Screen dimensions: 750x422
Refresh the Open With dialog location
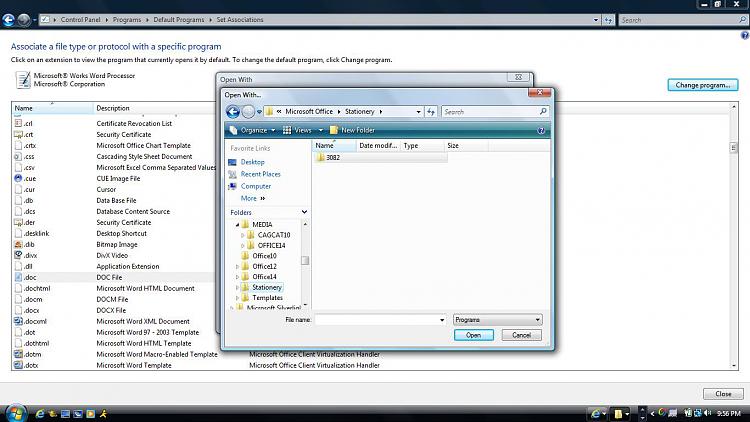coord(431,111)
